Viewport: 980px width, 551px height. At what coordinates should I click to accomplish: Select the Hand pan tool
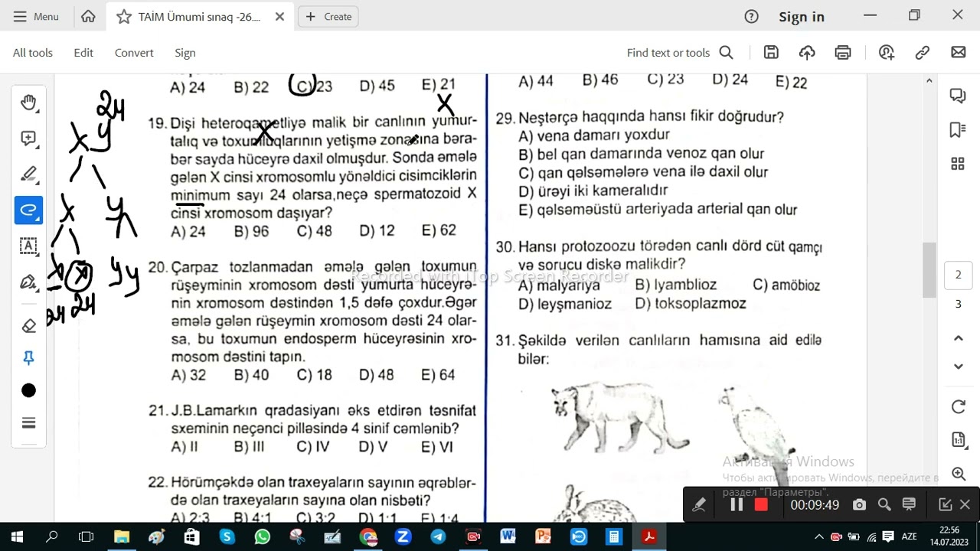tap(28, 103)
